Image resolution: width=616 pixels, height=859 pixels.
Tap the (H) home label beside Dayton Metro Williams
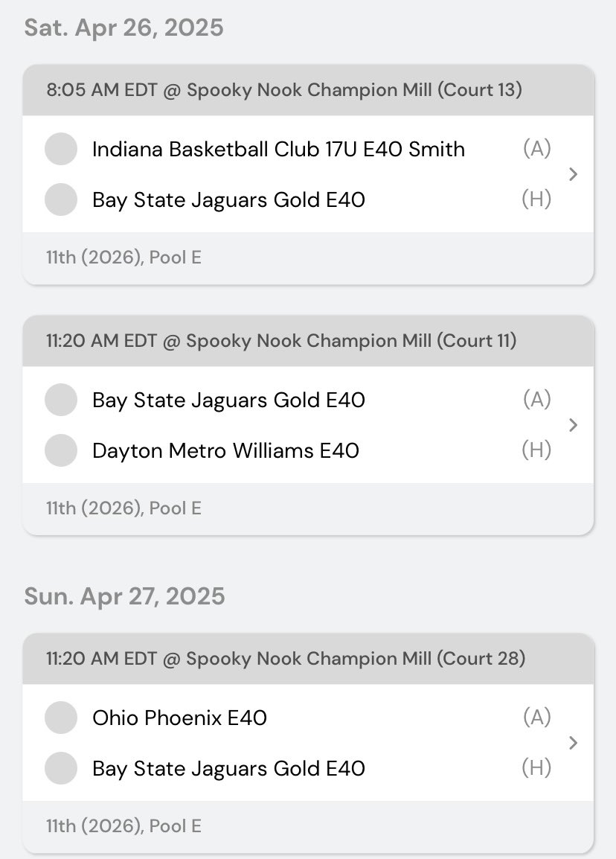pos(536,450)
